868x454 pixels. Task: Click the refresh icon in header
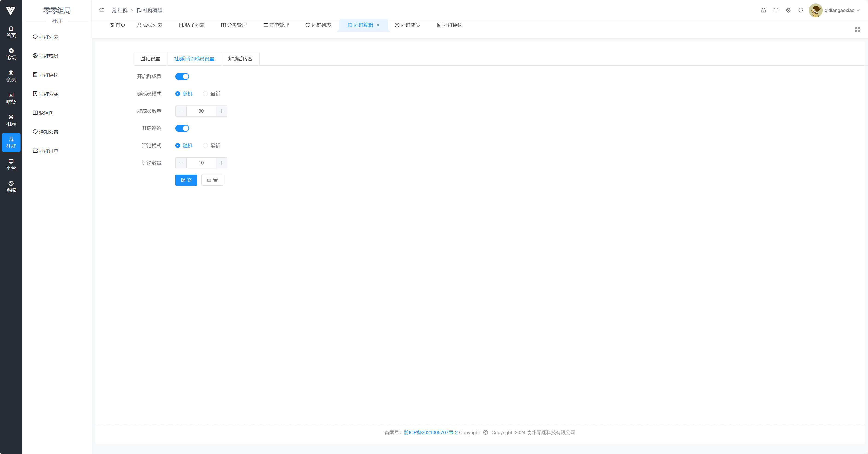[x=801, y=10]
